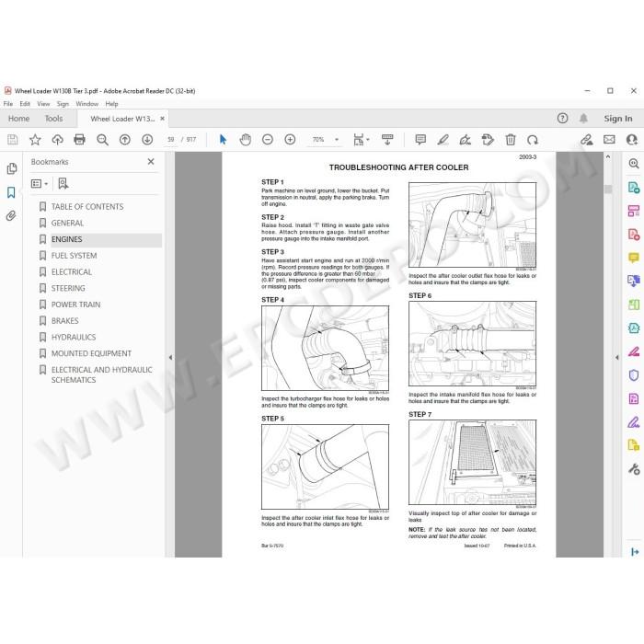Click the Sign In button
This screenshot has height=644, width=644.
pos(617,119)
